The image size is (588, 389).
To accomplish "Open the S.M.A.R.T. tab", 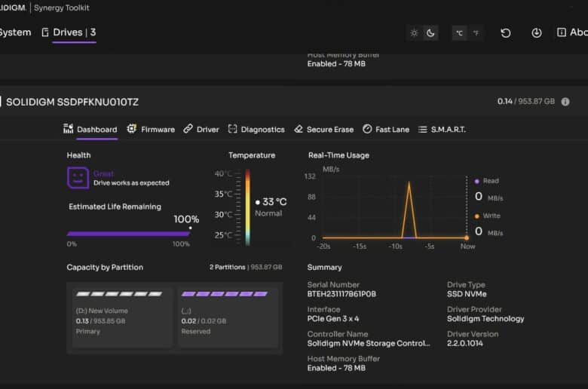I will point(442,130).
